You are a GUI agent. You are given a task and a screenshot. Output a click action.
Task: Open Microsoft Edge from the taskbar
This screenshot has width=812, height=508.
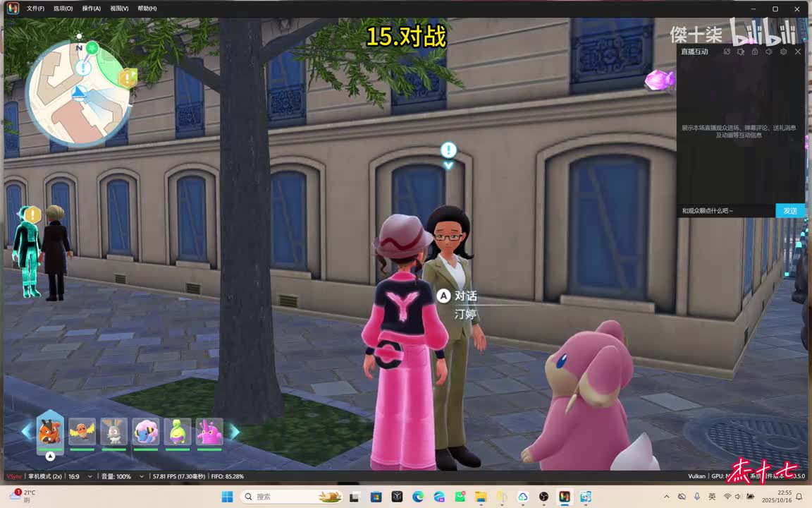(418, 497)
